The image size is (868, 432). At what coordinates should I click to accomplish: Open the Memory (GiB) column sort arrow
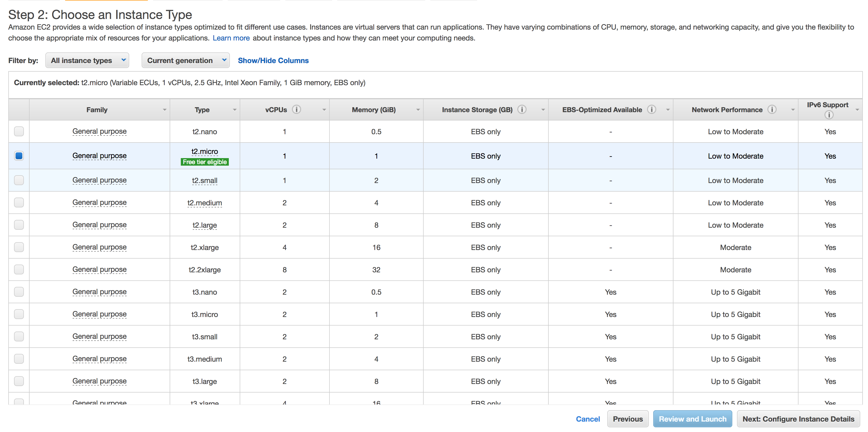[x=418, y=110]
